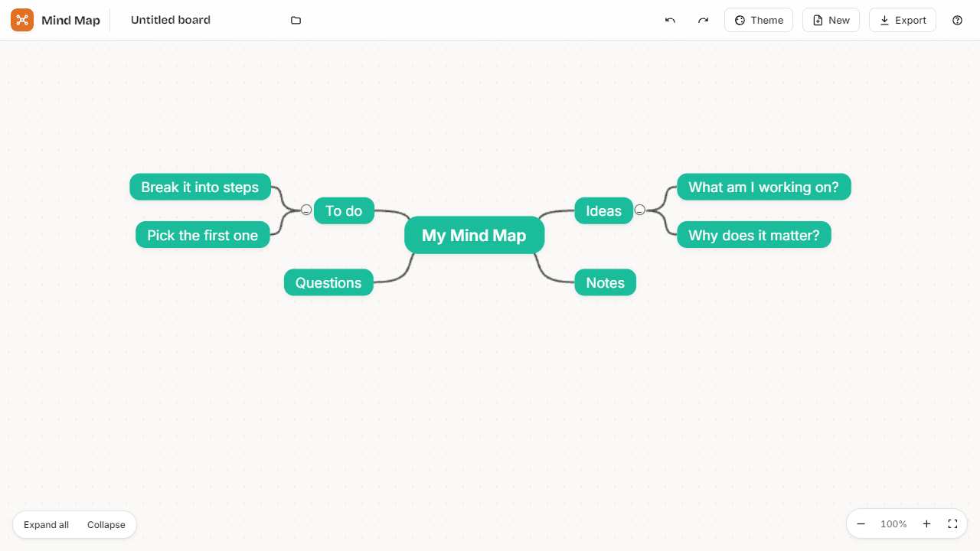Select the What am I working on? node
980x551 pixels.
pos(764,187)
